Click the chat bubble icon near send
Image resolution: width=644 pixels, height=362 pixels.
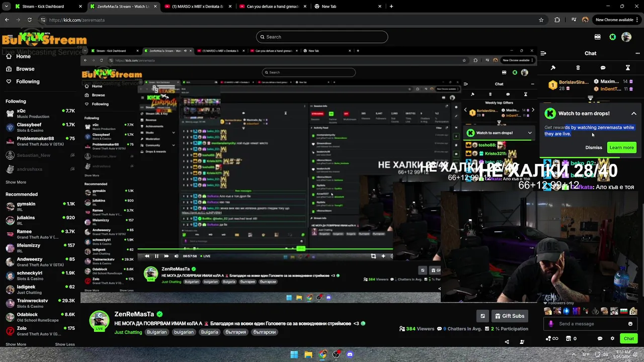tap(600, 338)
